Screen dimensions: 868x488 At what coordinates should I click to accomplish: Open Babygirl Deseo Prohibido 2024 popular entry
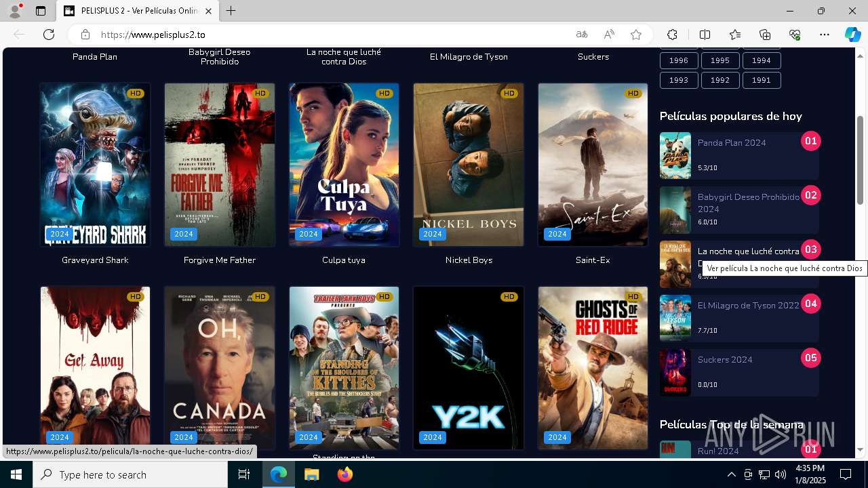[749, 203]
